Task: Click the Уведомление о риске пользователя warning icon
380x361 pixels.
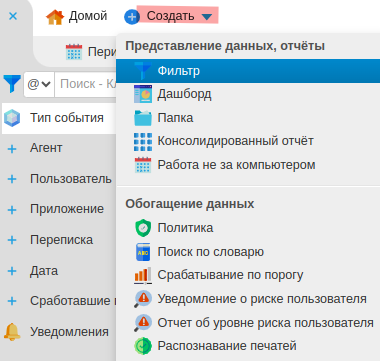Action: pos(143,299)
